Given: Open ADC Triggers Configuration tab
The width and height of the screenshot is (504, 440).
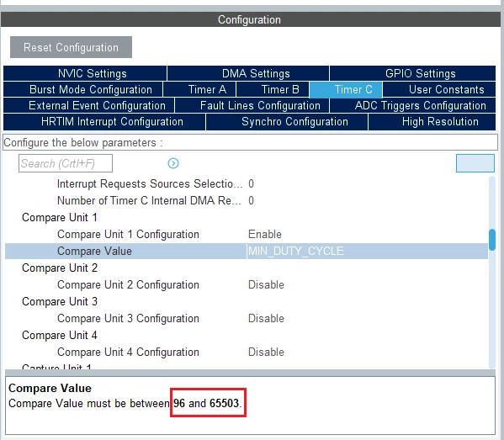Looking at the screenshot, I should pyautogui.click(x=413, y=105).
